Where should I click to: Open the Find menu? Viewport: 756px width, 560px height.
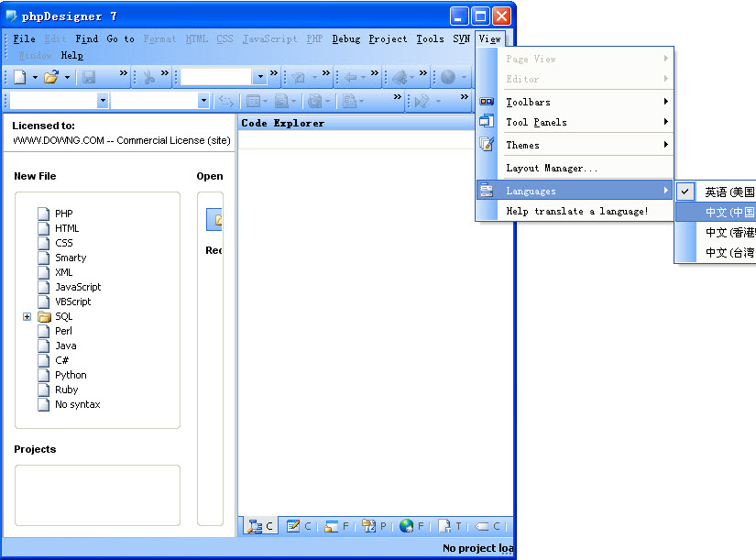(87, 38)
